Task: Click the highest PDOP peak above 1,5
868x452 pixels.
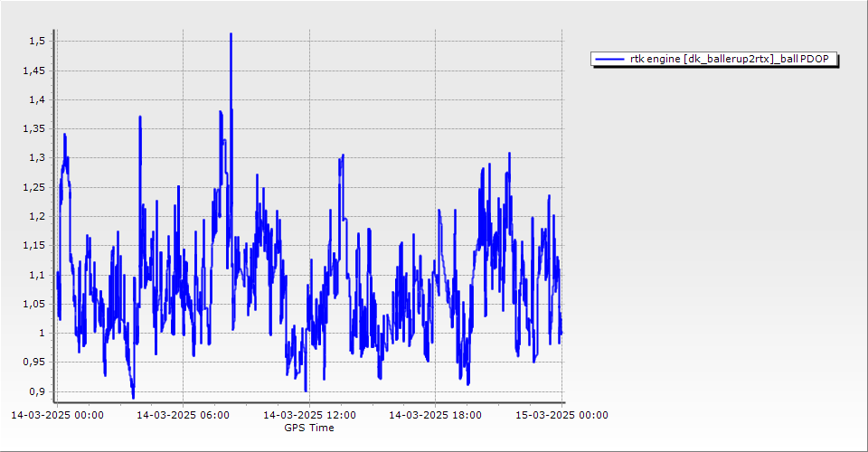Action: click(x=231, y=34)
